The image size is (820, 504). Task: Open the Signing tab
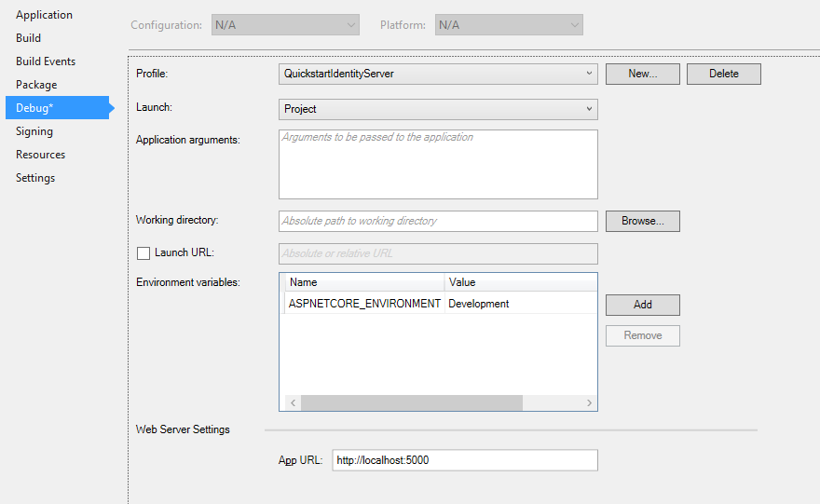(34, 131)
